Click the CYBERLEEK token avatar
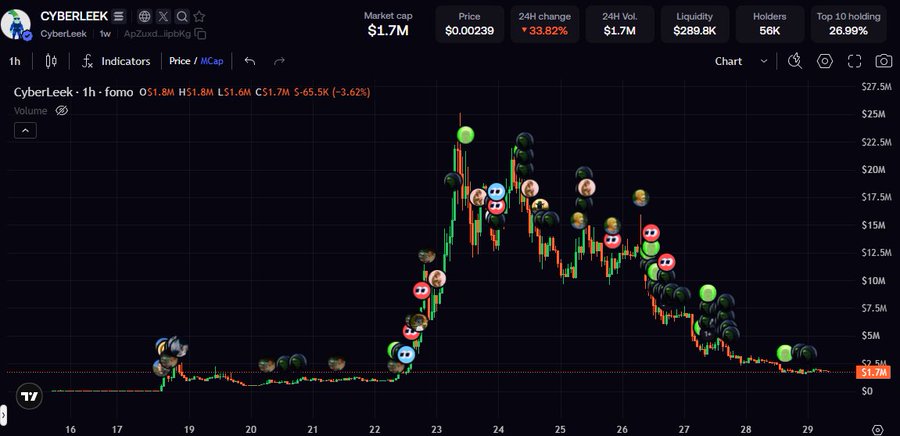 (16, 24)
